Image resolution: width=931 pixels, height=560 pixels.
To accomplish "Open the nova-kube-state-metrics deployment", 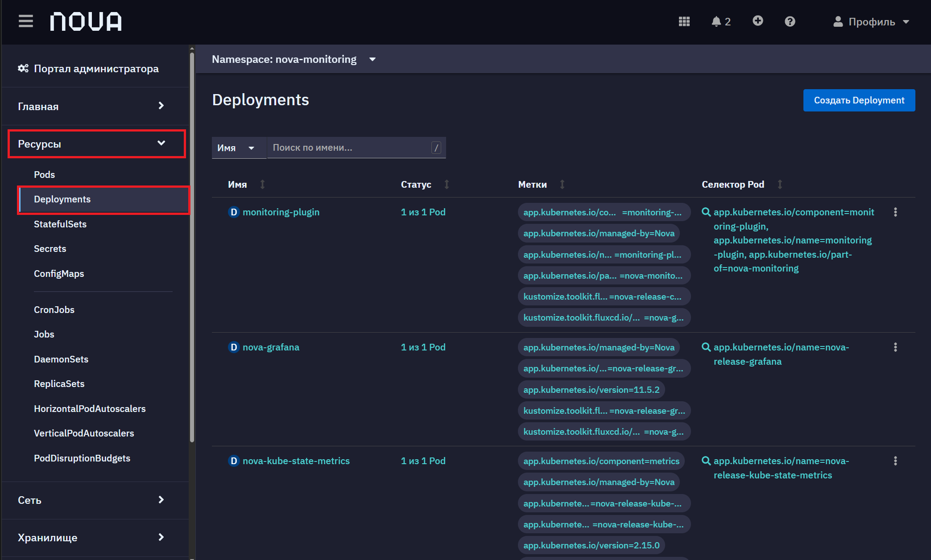I will coord(296,461).
